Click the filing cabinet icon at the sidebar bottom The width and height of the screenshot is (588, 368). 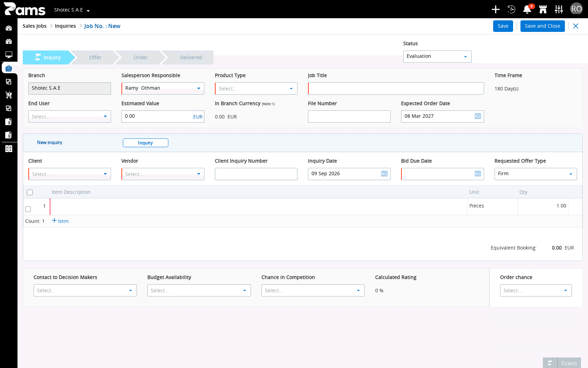coord(9,149)
